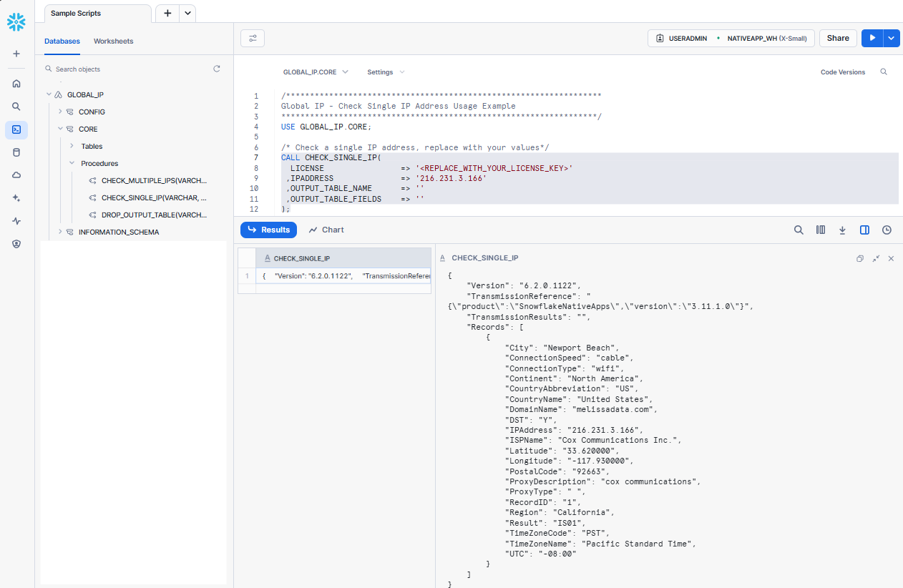This screenshot has width=903, height=588.
Task: Click the CHECK_SINGLE_IP procedure icon
Action: 93,198
